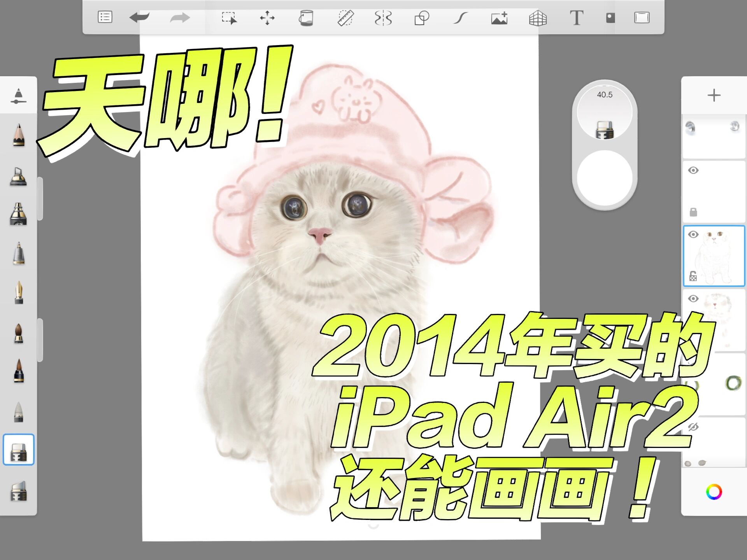This screenshot has height=560, width=747.
Task: Redo the undone stroke
Action: click(180, 17)
